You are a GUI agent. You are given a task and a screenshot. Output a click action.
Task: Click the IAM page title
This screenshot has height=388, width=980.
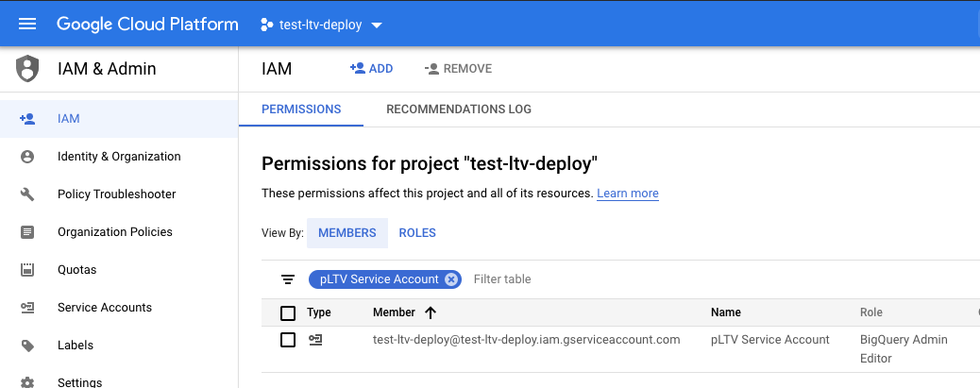[x=277, y=69]
